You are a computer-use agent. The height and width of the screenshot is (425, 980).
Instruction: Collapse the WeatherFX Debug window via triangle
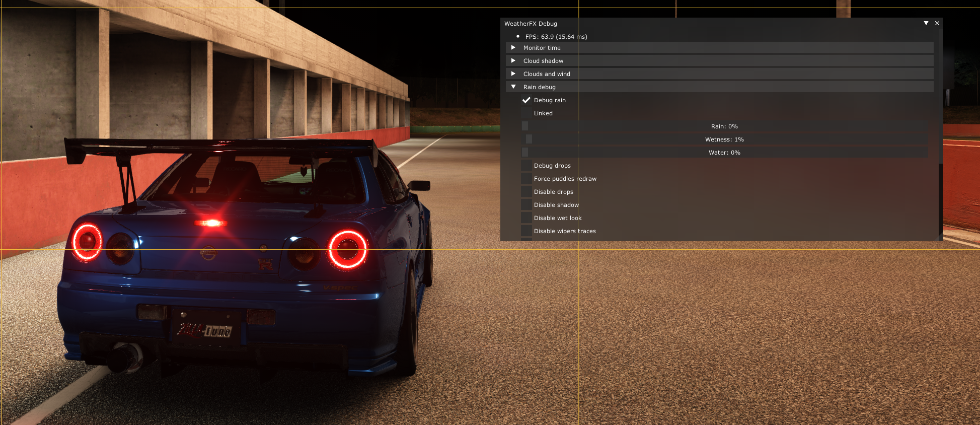click(x=926, y=23)
